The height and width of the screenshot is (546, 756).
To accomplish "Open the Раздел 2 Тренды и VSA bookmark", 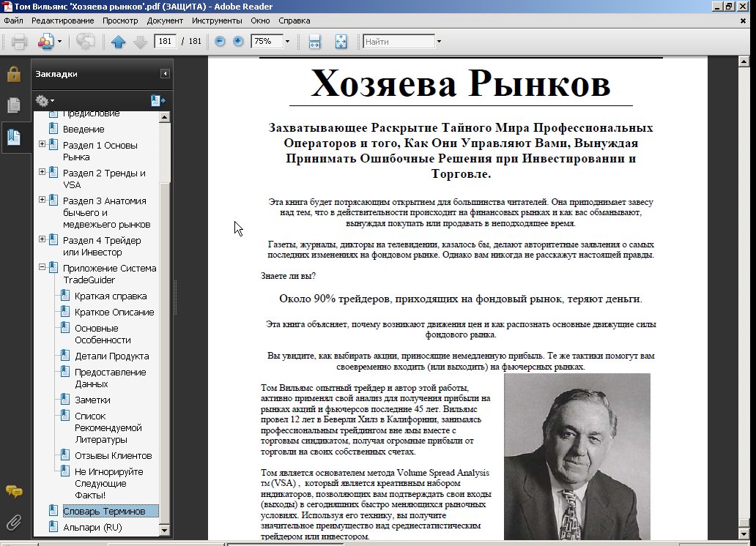I will coord(104,179).
